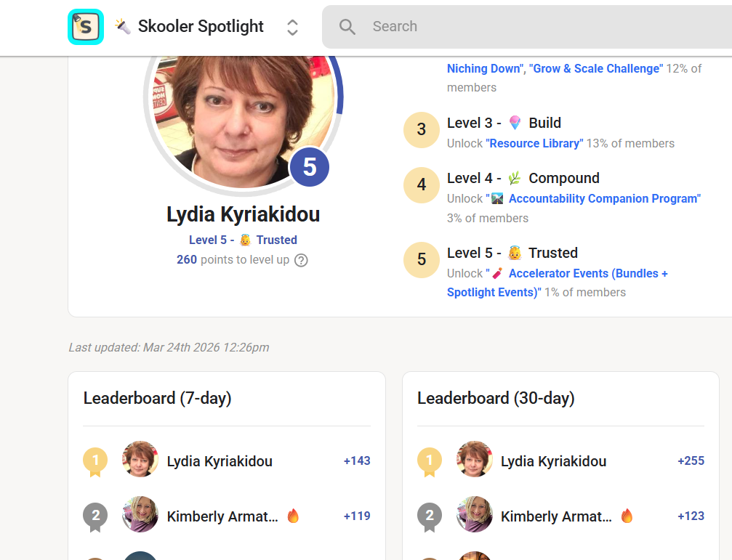Click the magnifying glass search icon
Image resolution: width=732 pixels, height=560 pixels.
(x=347, y=27)
